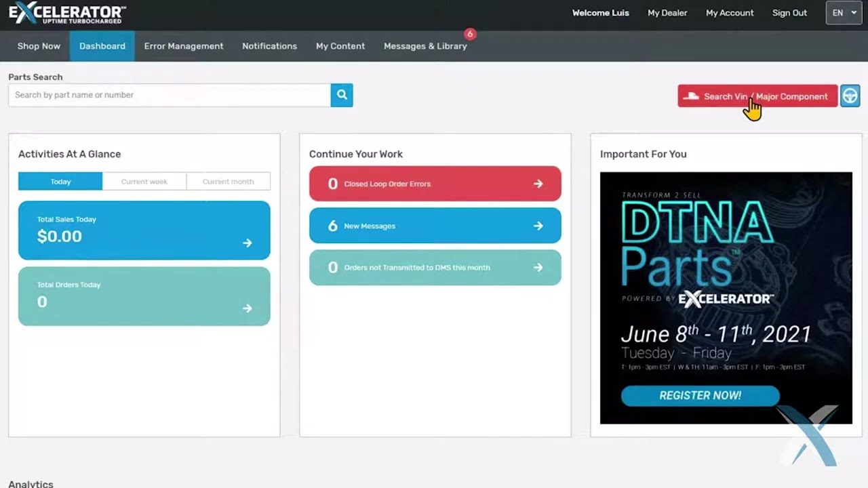Click the DTNA Parts promotional banner
The image size is (868, 488).
[x=726, y=298]
